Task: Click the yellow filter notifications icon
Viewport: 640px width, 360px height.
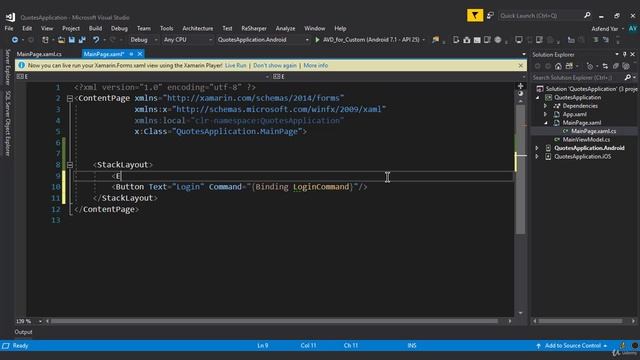Action: (475, 16)
